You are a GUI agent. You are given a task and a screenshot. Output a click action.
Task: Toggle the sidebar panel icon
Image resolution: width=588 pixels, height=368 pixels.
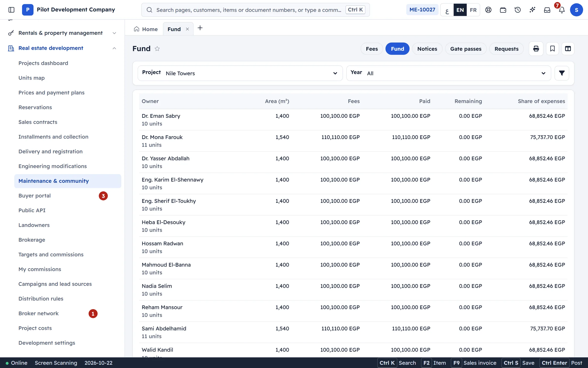click(x=11, y=10)
